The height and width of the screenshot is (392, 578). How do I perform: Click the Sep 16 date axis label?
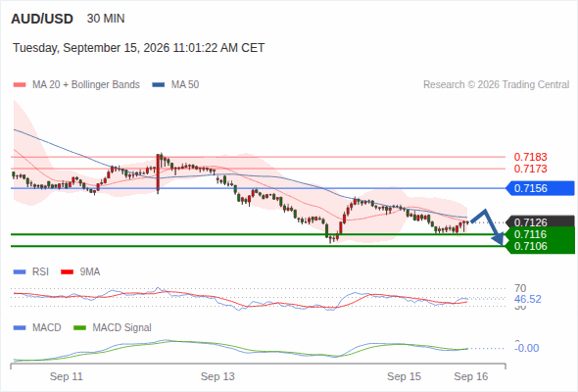pos(471,376)
